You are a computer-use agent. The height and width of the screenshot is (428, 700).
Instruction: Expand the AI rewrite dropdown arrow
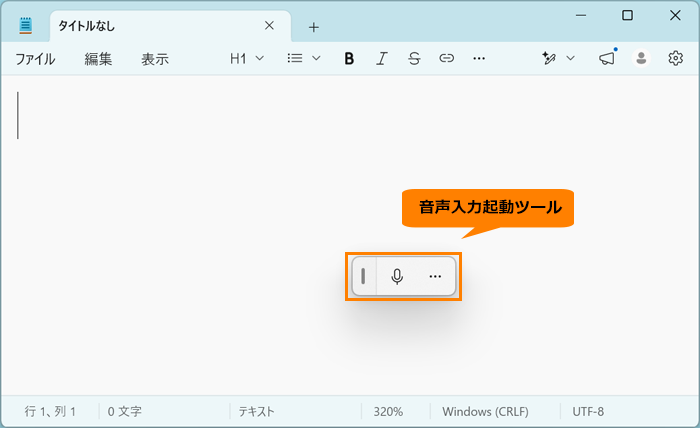pos(571,58)
